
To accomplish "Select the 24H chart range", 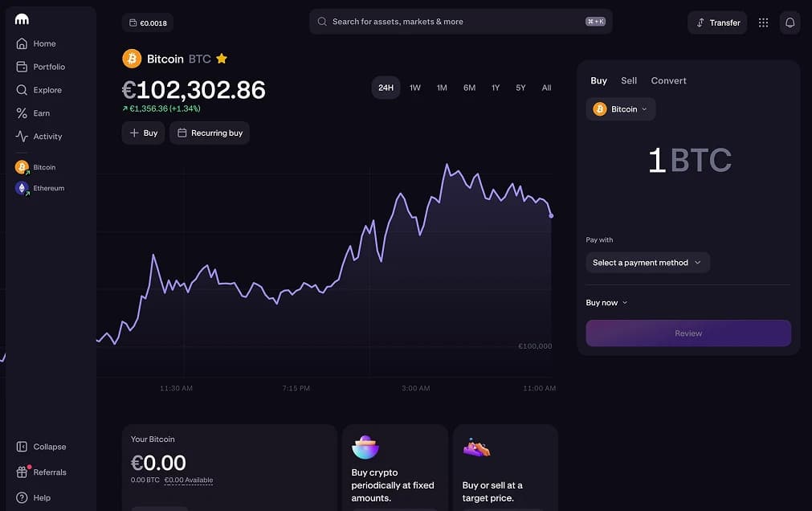I will tap(386, 88).
